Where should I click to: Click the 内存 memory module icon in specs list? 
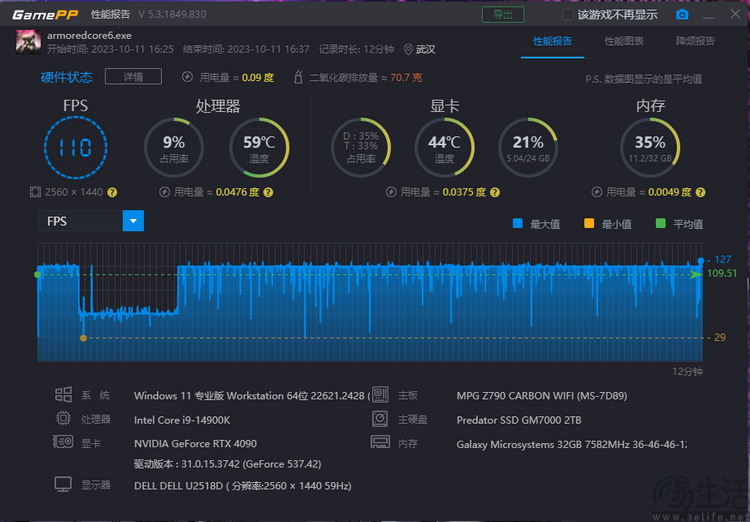(x=380, y=442)
